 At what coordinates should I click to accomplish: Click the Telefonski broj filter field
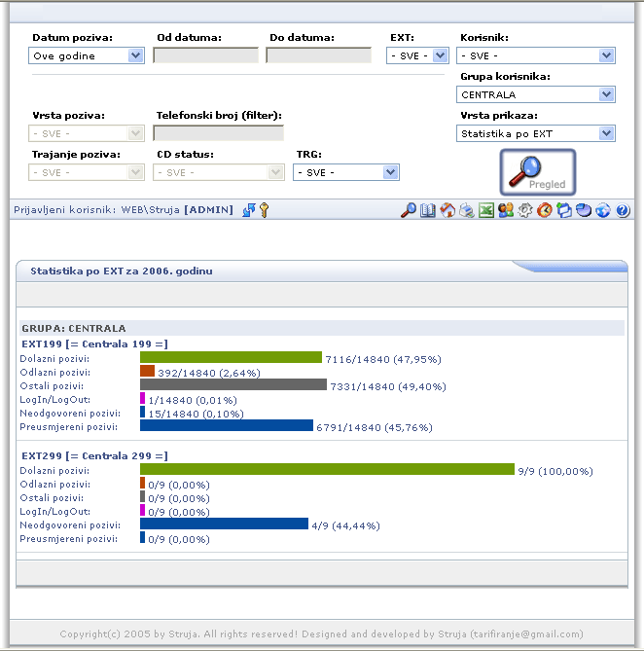pos(218,133)
